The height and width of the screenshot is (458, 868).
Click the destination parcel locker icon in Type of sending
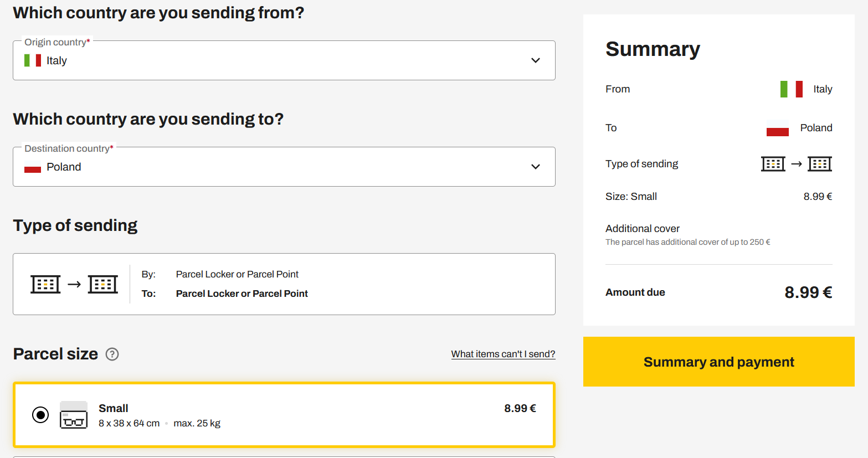click(x=103, y=284)
